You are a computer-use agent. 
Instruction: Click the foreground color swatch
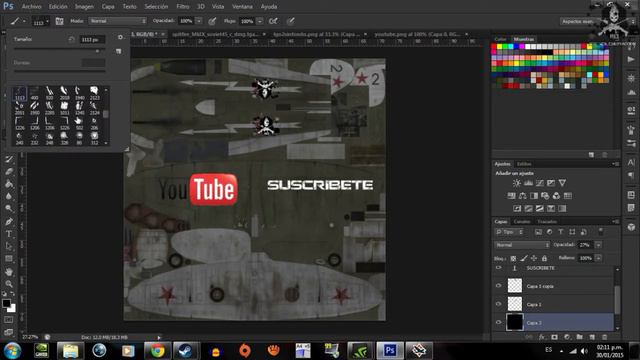6,303
